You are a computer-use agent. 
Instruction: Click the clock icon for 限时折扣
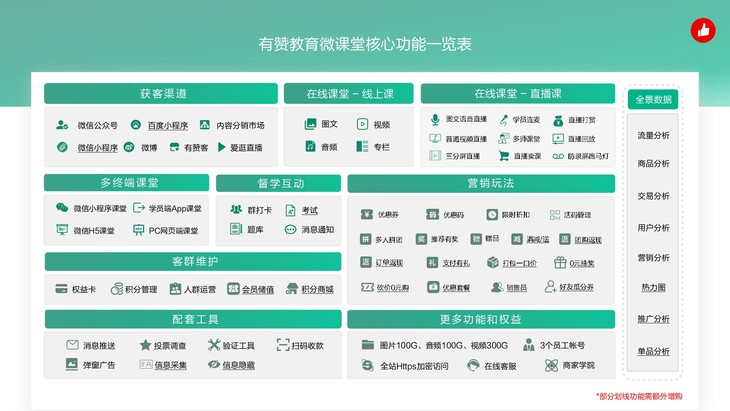click(x=492, y=215)
